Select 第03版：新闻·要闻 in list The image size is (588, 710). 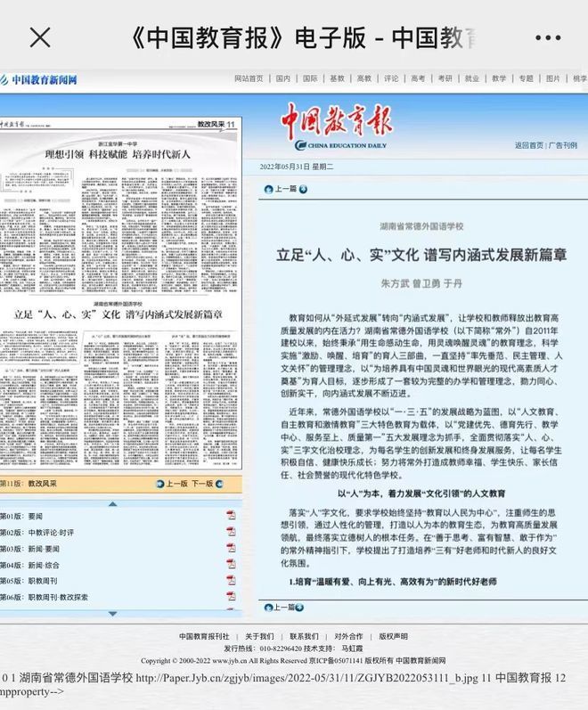click(x=29, y=549)
